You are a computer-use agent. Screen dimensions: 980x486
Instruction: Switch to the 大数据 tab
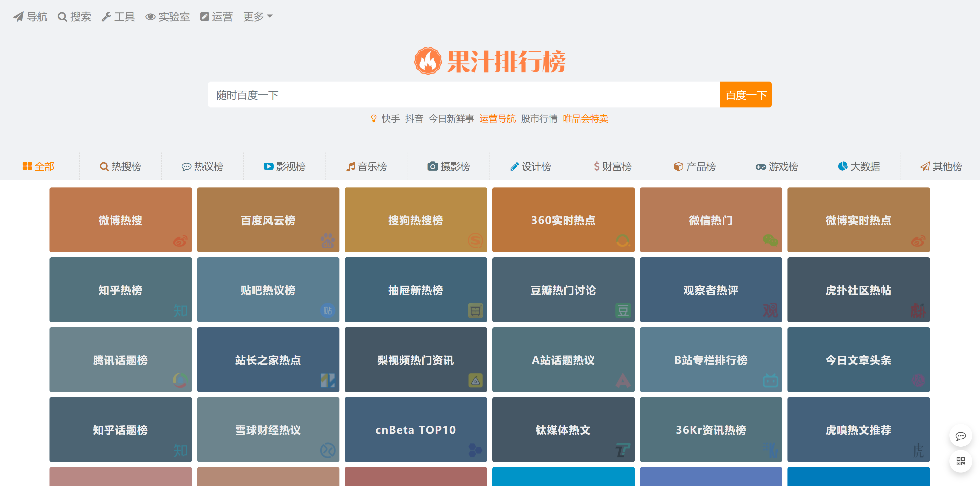pos(859,166)
